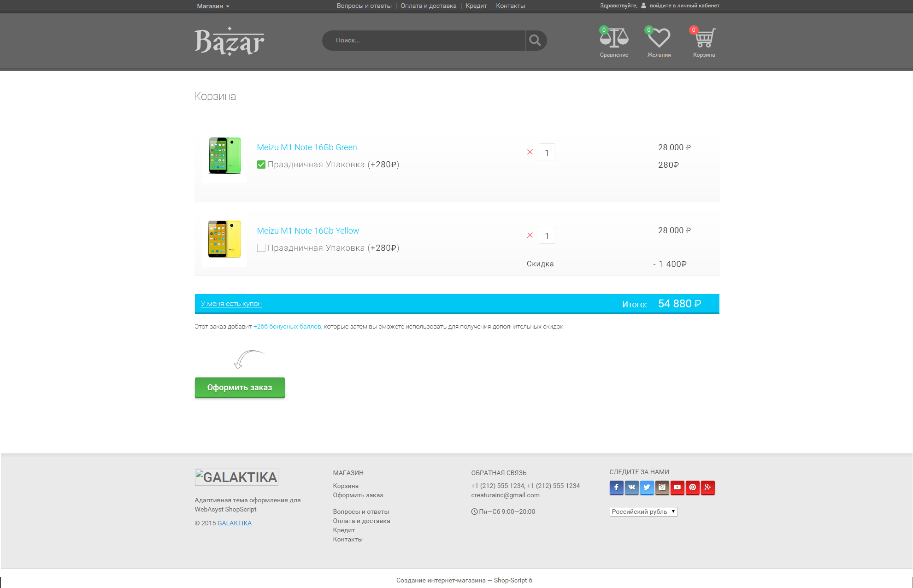Image resolution: width=913 pixels, height=588 pixels.
Task: Click the user profile icon in header
Action: pyautogui.click(x=643, y=6)
